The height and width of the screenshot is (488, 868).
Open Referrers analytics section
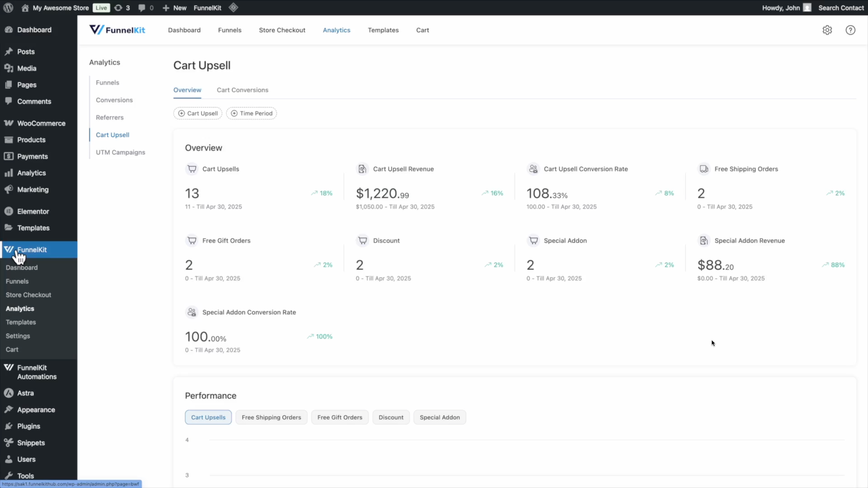[109, 118]
